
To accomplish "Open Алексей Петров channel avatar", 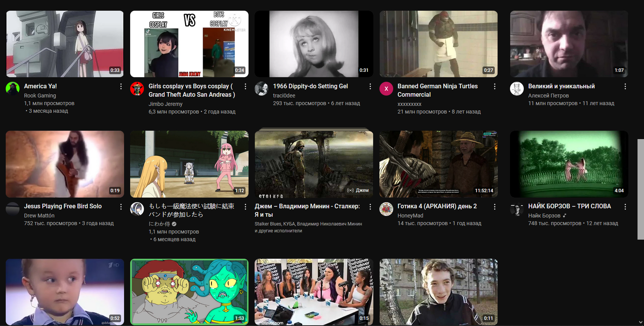I will pos(517,89).
